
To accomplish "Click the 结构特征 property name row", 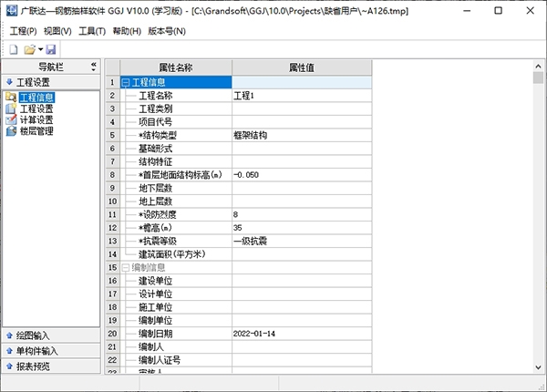I will click(x=176, y=162).
